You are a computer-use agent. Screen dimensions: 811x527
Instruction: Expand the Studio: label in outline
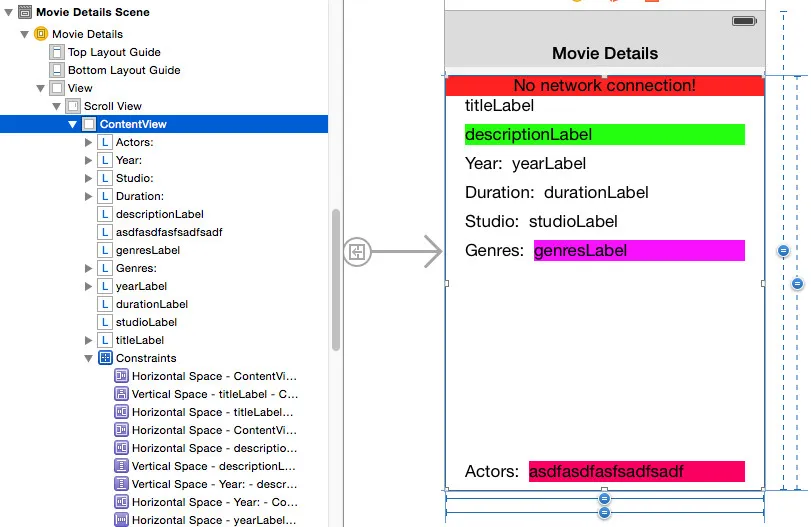point(88,178)
